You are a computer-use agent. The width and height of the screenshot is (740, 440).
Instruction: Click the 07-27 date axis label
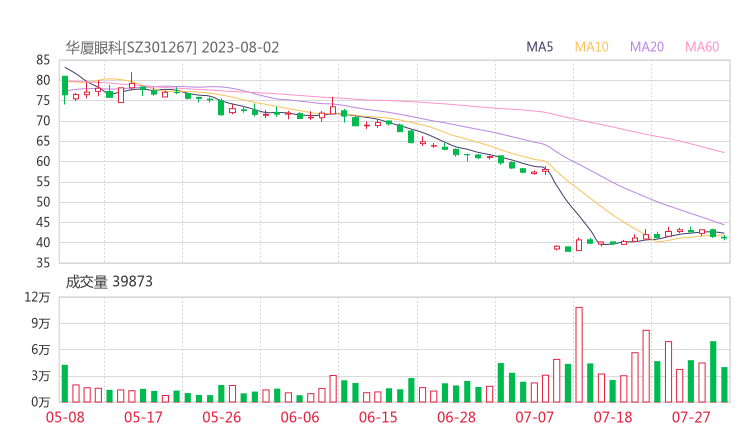click(691, 417)
